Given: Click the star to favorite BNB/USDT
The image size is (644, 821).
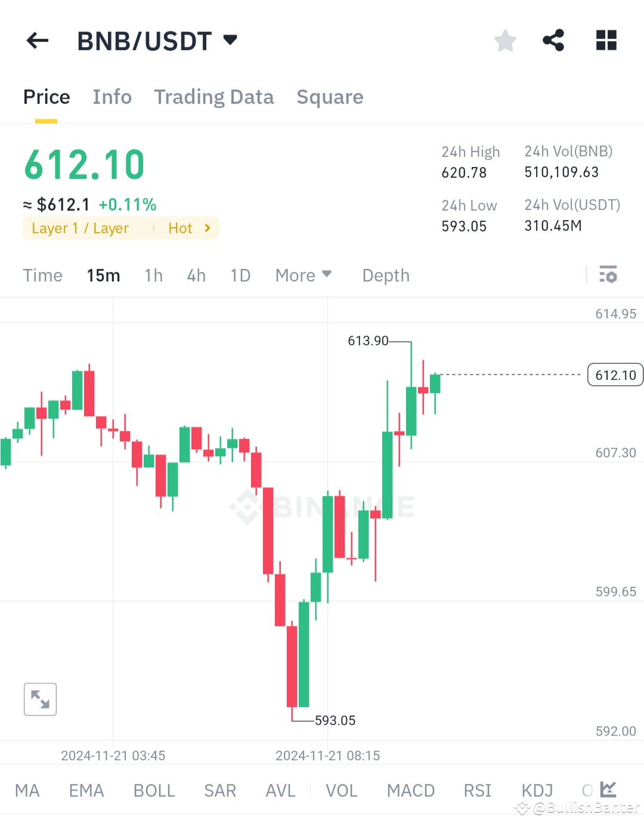Looking at the screenshot, I should 505,40.
